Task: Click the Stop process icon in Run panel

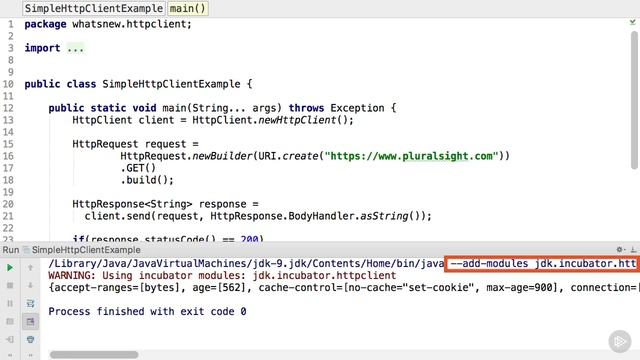Action: (x=10, y=286)
